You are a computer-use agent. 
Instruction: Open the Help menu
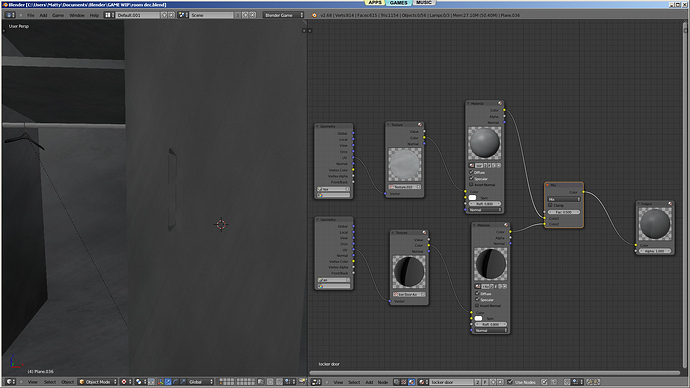point(94,15)
